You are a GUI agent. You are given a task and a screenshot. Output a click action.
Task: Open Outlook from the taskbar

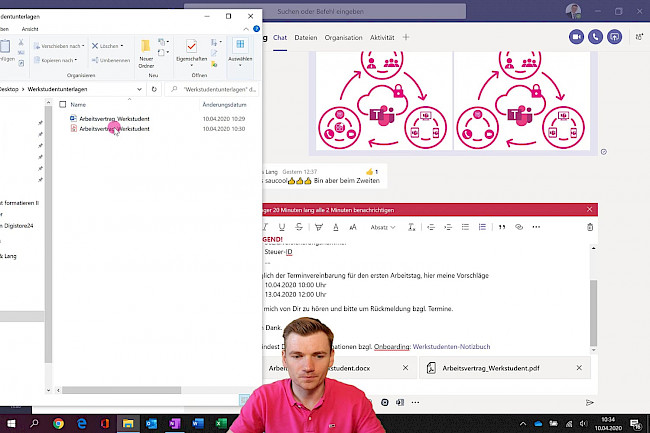[x=151, y=423]
